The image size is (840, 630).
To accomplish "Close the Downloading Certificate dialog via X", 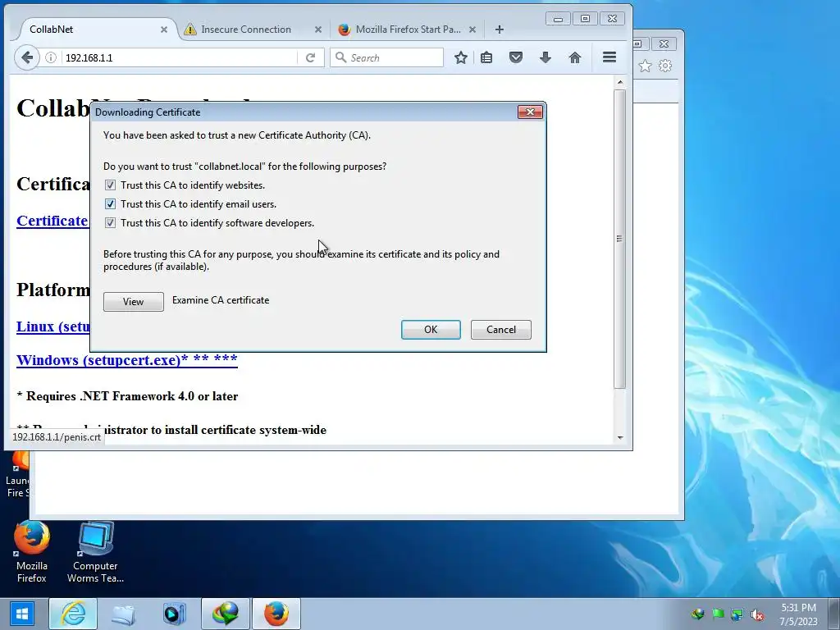I will [x=530, y=112].
